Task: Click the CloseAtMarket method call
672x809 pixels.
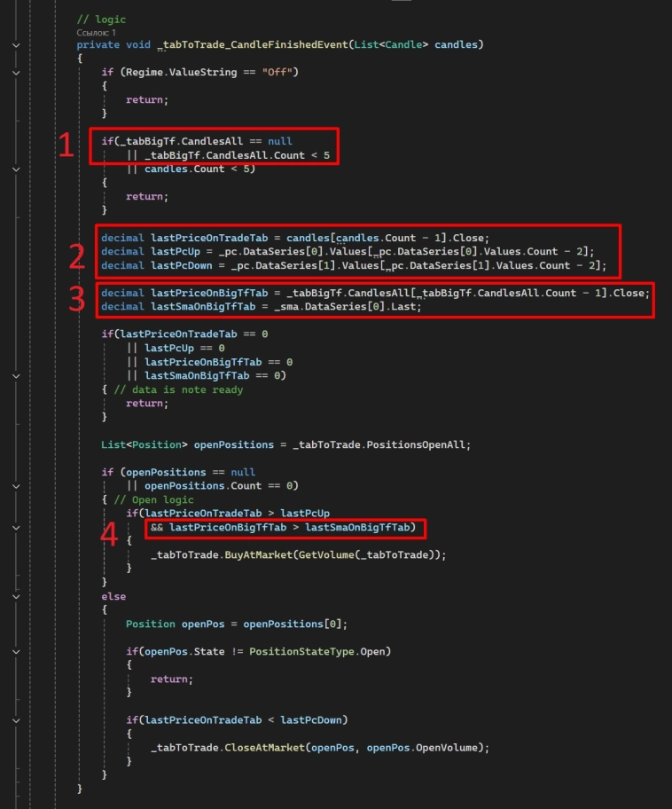Action: click(x=264, y=748)
